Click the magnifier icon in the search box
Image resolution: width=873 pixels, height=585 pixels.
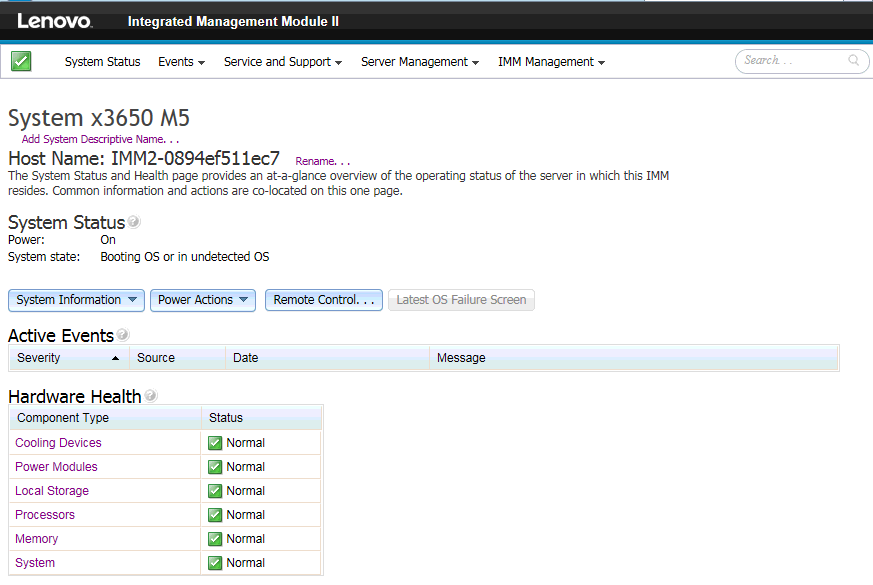click(855, 61)
